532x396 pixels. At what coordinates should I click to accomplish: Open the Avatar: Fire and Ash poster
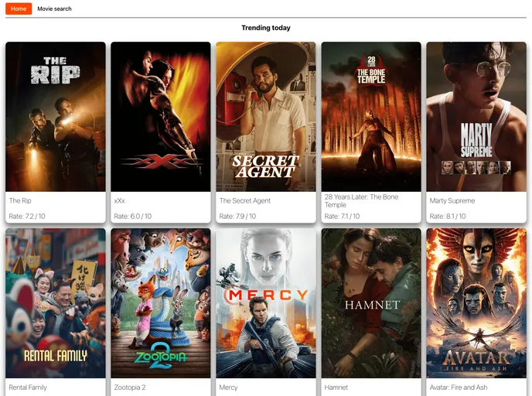(476, 303)
